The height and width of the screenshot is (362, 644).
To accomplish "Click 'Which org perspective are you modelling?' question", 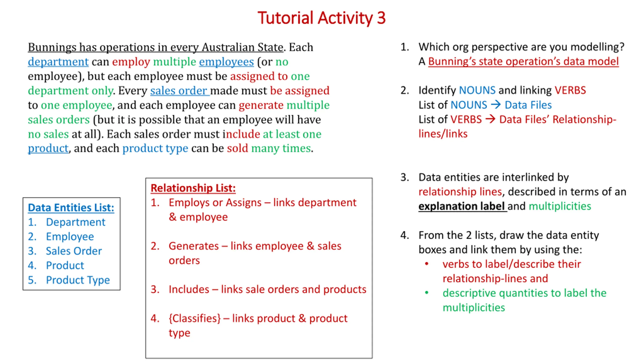I will tap(521, 47).
